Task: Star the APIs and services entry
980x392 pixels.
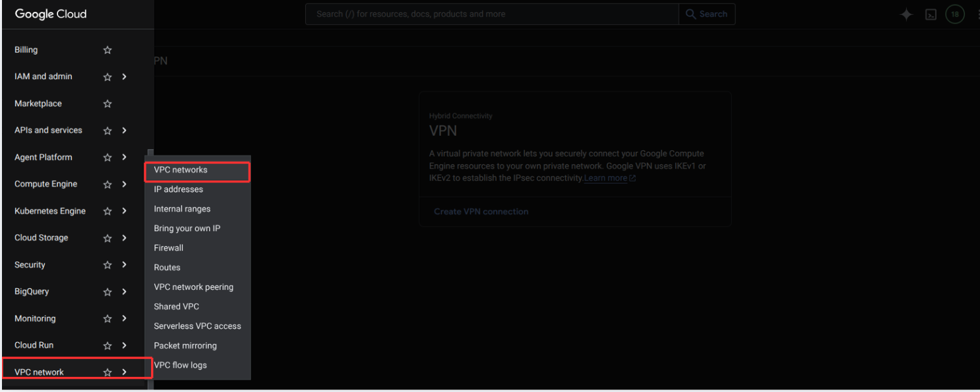Action: tap(107, 130)
